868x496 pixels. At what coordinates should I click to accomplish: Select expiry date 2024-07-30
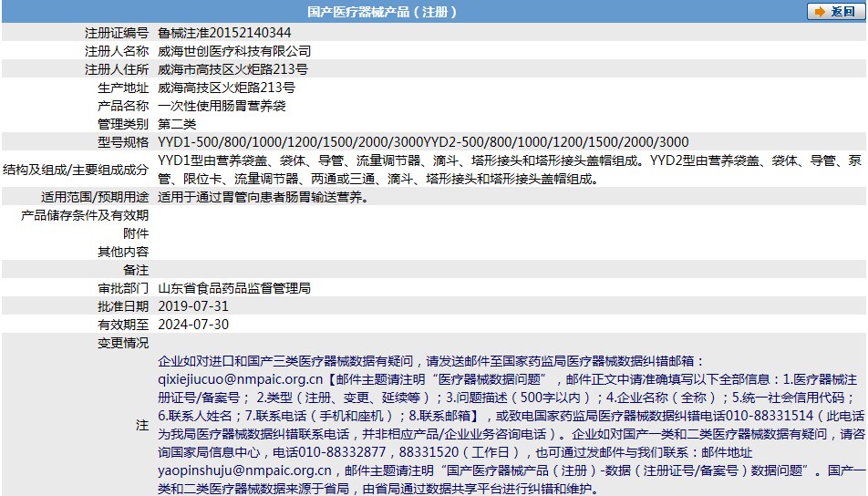pos(193,325)
